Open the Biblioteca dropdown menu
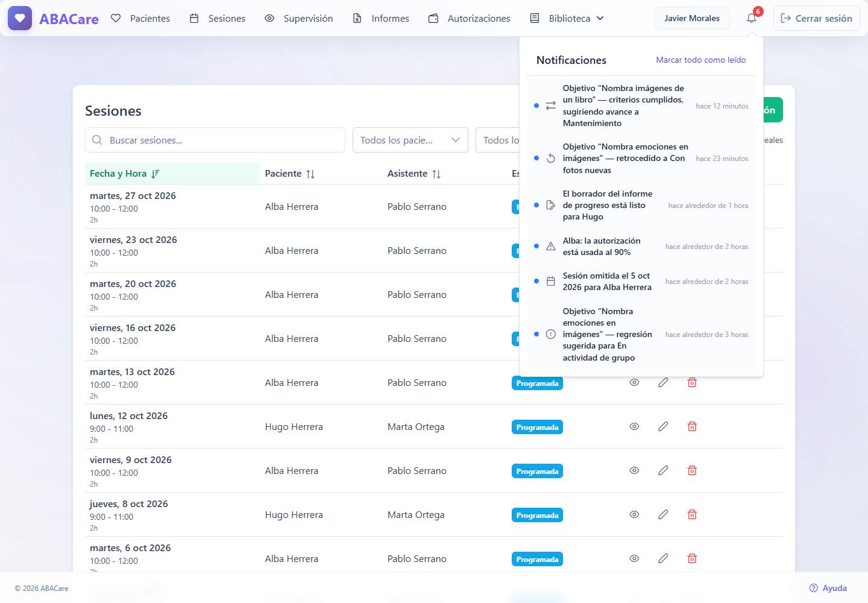The width and height of the screenshot is (868, 603). click(567, 18)
